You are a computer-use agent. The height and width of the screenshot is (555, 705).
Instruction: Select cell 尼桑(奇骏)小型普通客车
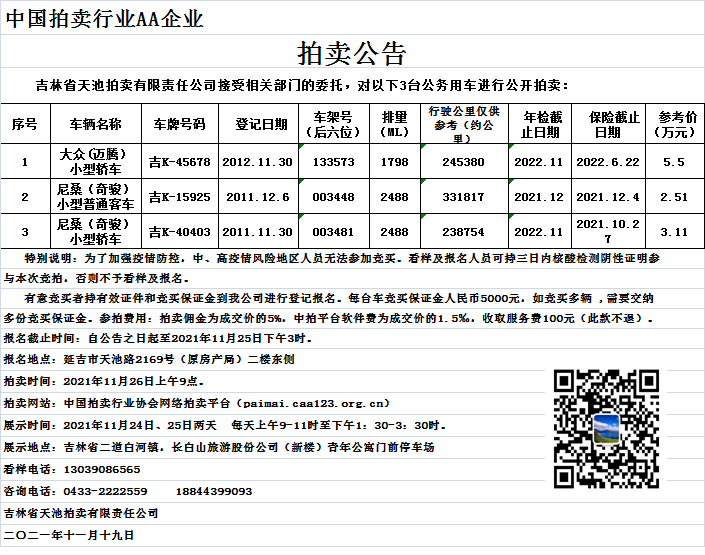[96, 196]
